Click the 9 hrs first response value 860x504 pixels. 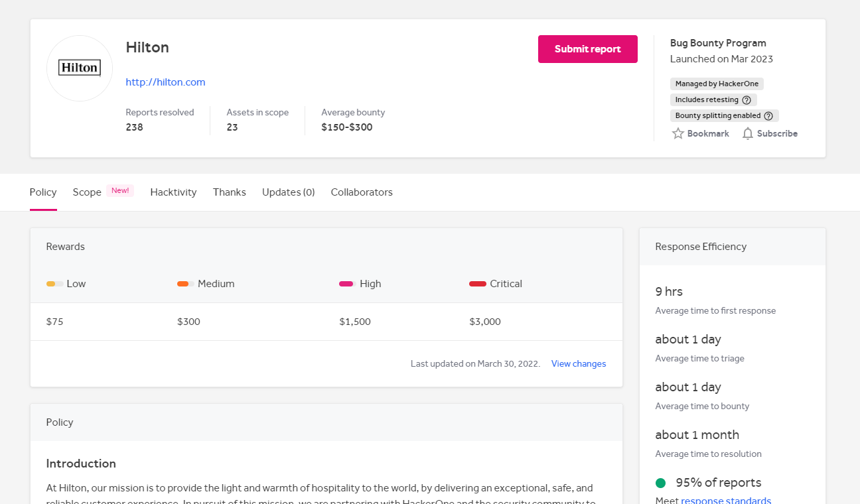point(669,292)
